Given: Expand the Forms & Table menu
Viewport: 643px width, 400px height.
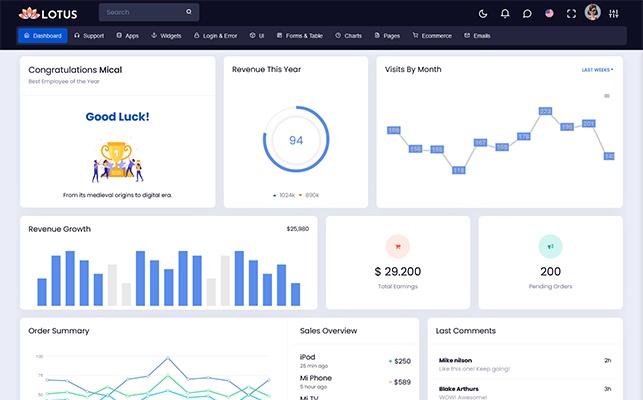Looking at the screenshot, I should (300, 36).
